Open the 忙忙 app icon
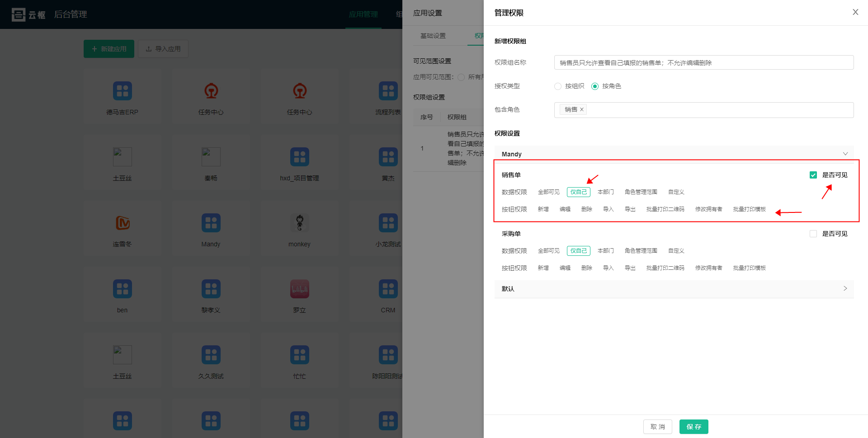 point(299,355)
